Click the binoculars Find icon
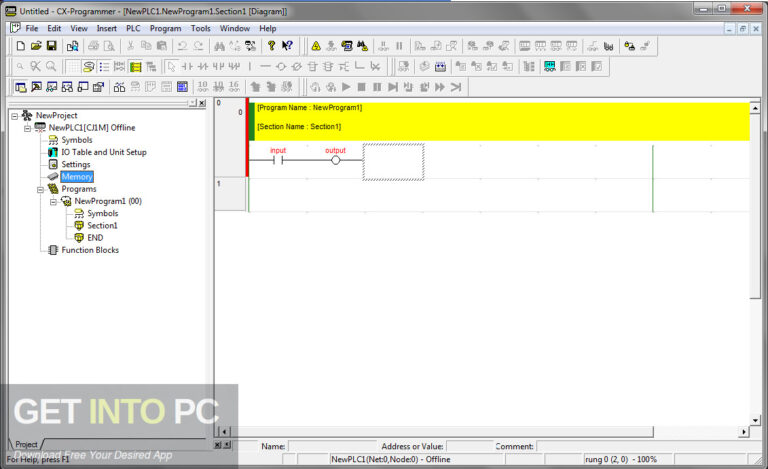Image resolution: width=768 pixels, height=469 pixels. [219, 46]
